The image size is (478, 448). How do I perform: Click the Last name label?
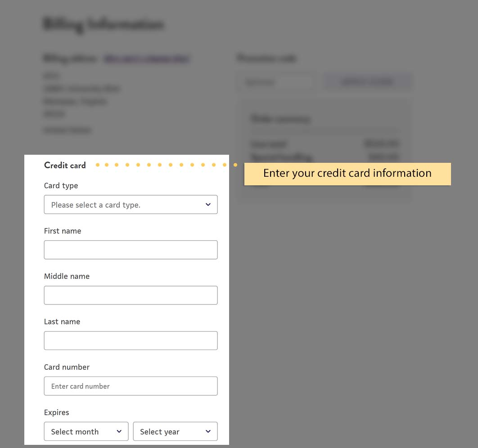pyautogui.click(x=62, y=322)
